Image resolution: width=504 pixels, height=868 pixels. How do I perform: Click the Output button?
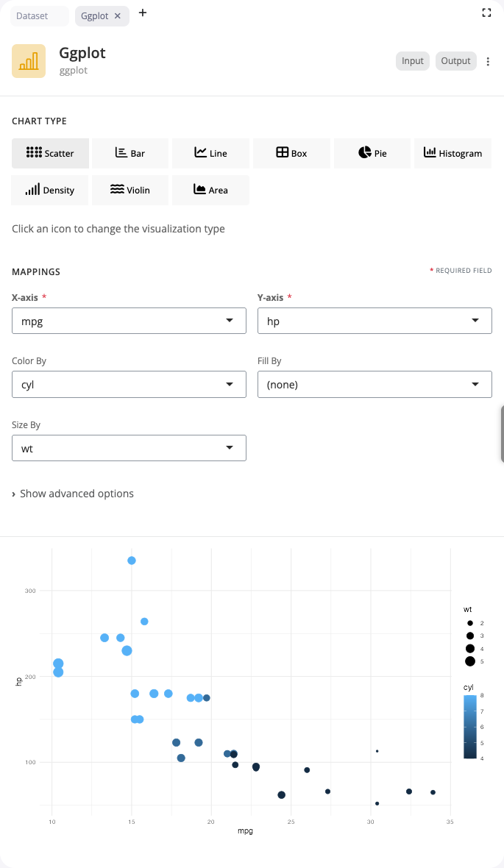[455, 61]
